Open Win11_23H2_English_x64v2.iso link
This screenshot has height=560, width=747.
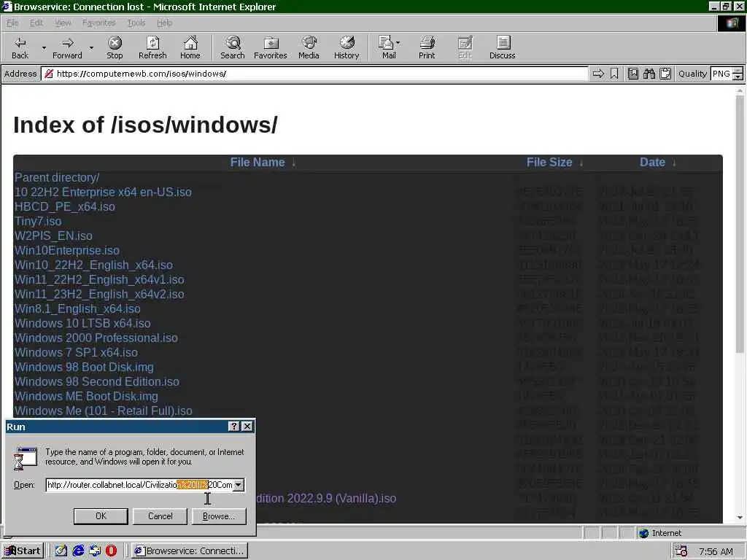click(99, 295)
